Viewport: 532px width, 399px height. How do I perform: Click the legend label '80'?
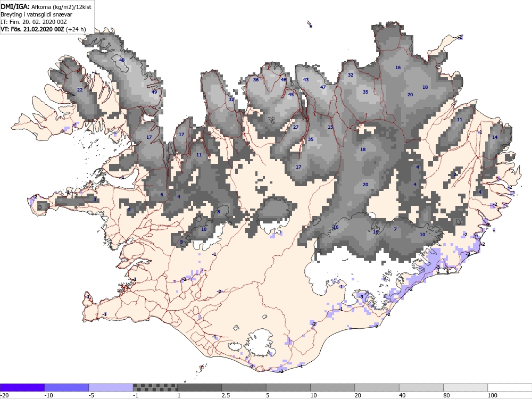coord(446,395)
